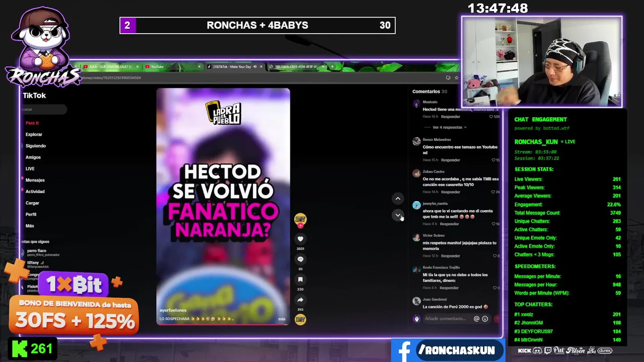644x362 pixels.
Task: Open Mensajes in TikTok sidebar
Action: click(x=35, y=180)
